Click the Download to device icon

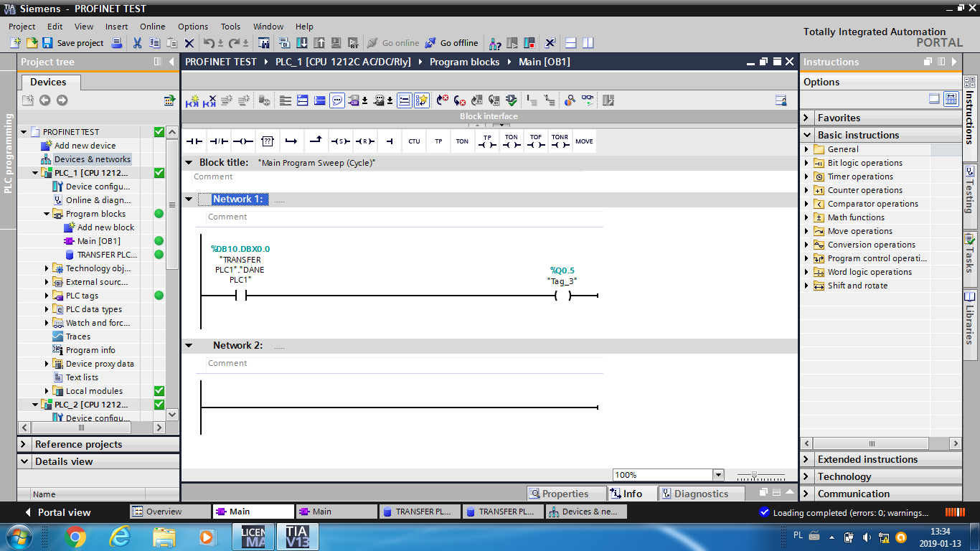pos(302,43)
